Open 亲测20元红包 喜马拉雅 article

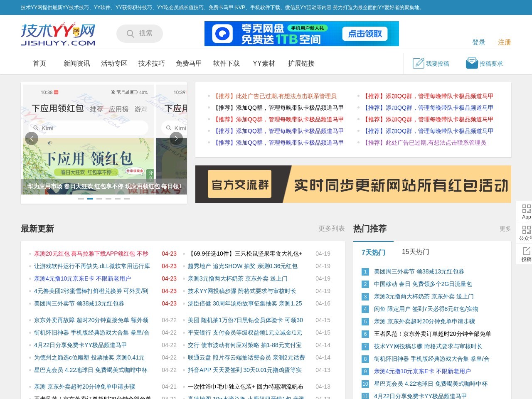pos(91,254)
